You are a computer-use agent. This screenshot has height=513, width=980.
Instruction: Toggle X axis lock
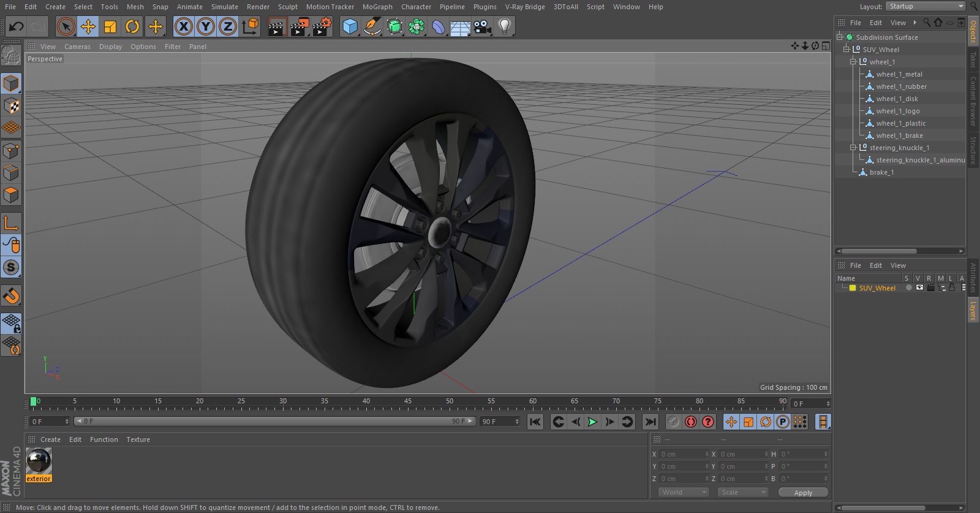pos(183,26)
